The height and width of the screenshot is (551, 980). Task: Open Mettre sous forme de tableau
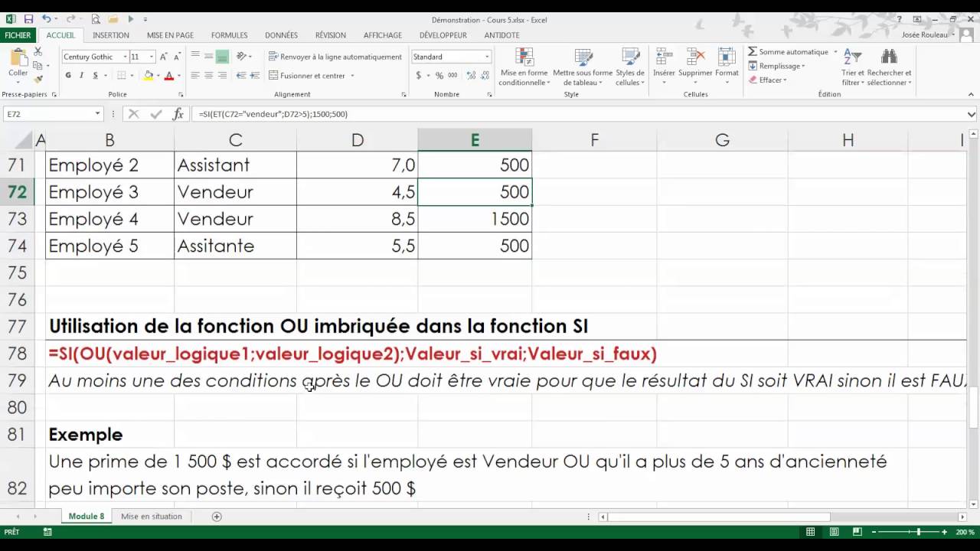tap(583, 67)
